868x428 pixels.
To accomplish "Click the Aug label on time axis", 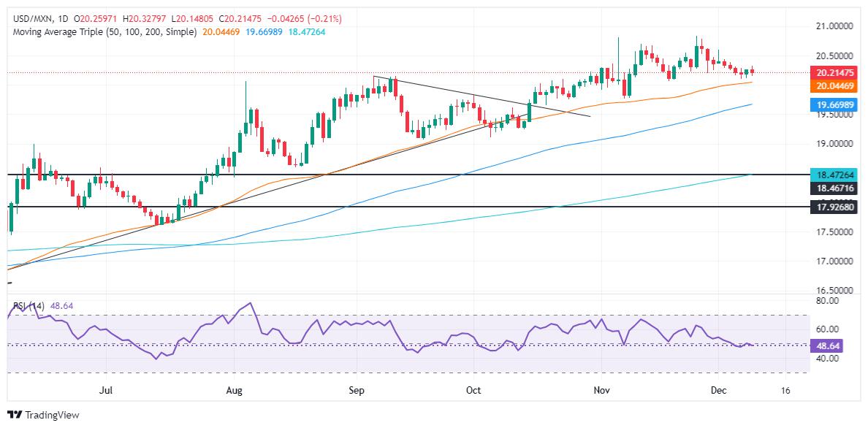I will [x=235, y=391].
